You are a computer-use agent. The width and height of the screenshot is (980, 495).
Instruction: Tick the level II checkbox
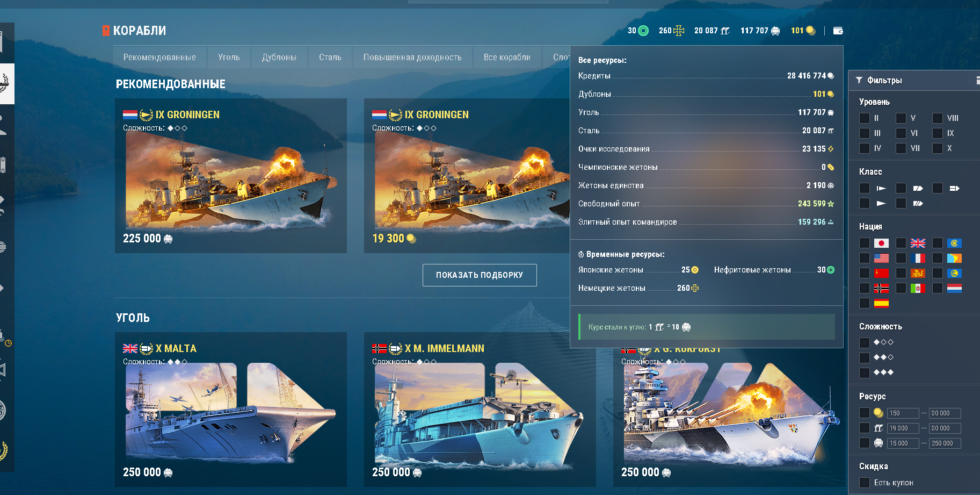pyautogui.click(x=865, y=118)
